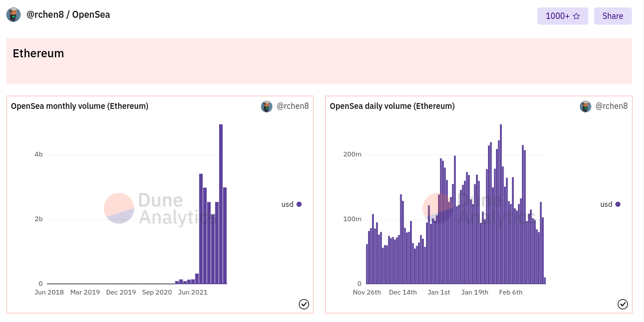Click the Nov 26th axis label
The image size is (644, 322).
(x=367, y=292)
